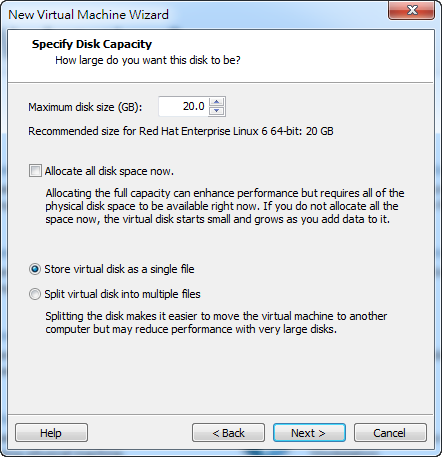442x457 pixels.
Task: Choose the split into multiple files radio button
Action: [x=35, y=294]
